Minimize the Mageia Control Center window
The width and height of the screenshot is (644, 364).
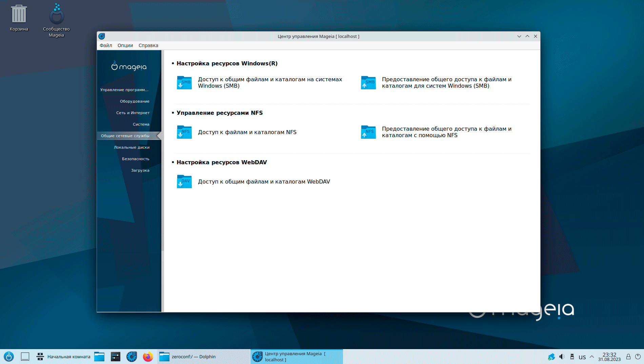(519, 36)
